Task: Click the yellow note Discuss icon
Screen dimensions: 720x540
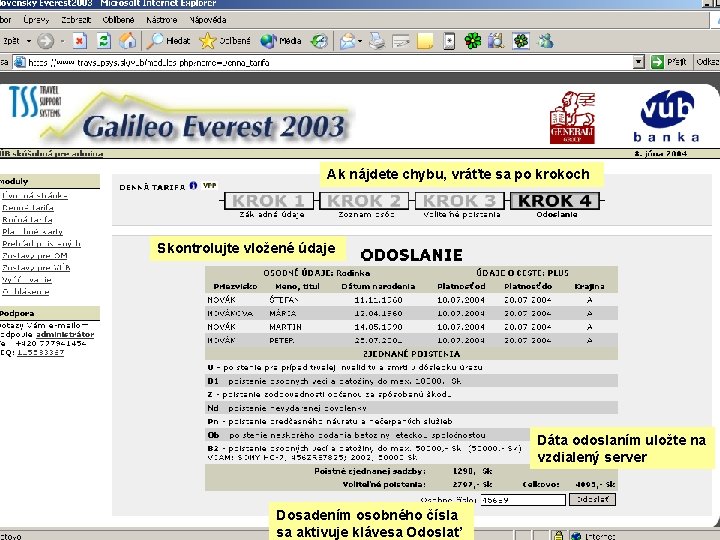Action: click(x=425, y=41)
